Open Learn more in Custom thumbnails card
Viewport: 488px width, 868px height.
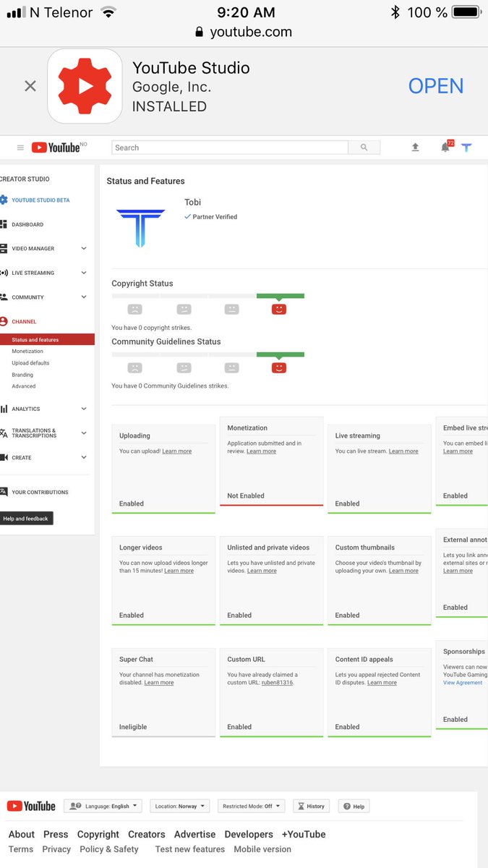pos(403,571)
